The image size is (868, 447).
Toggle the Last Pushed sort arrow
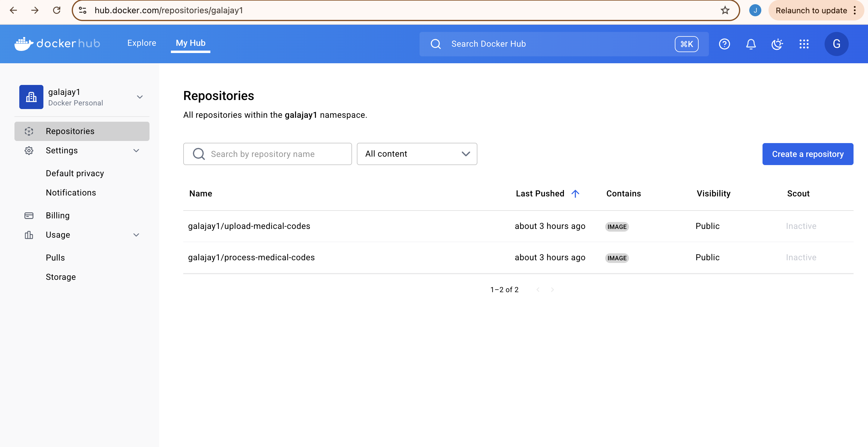click(575, 193)
